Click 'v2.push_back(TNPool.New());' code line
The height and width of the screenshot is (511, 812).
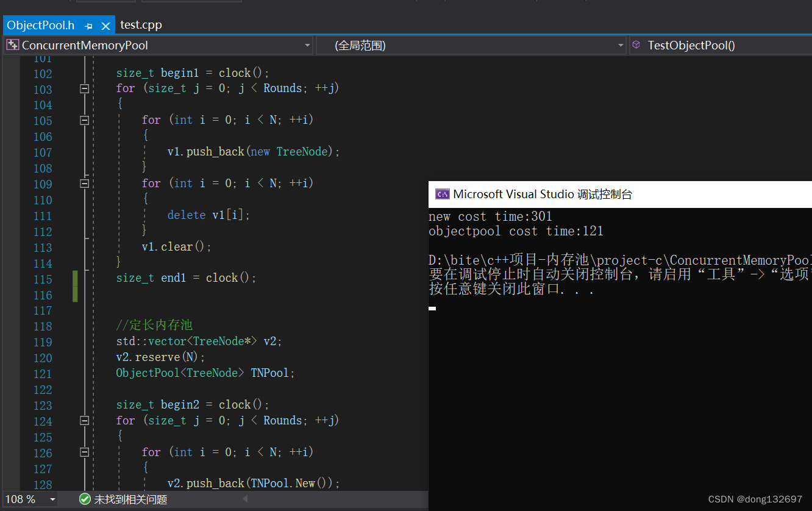(x=254, y=484)
